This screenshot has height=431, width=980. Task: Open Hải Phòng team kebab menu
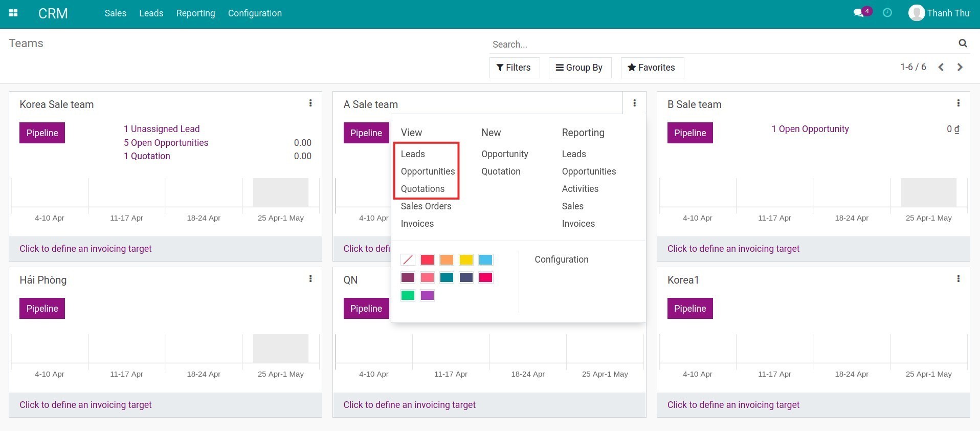tap(310, 279)
